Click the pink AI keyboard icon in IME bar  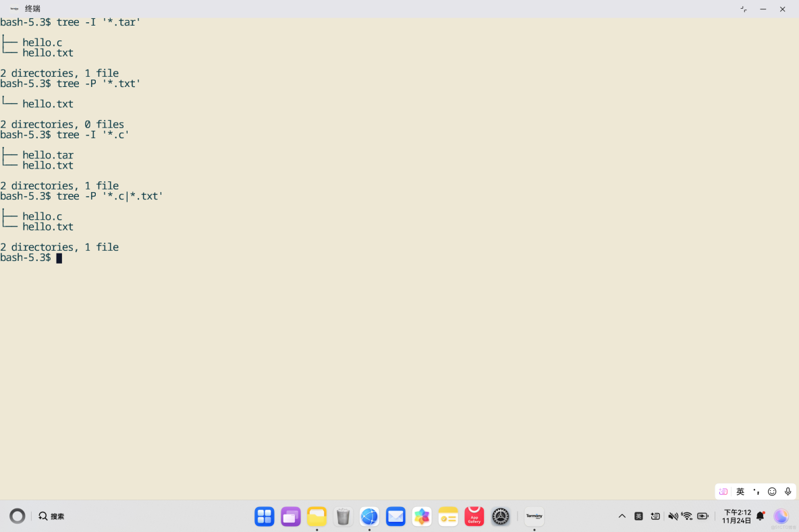point(723,492)
